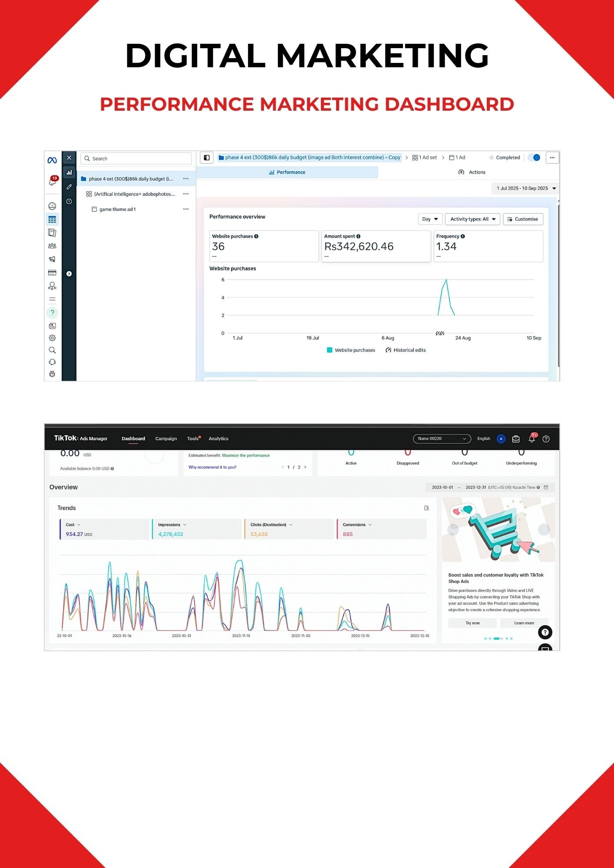Viewport: 614px width, 868px height.
Task: Expand the Activity types: All dropdown
Action: point(472,219)
